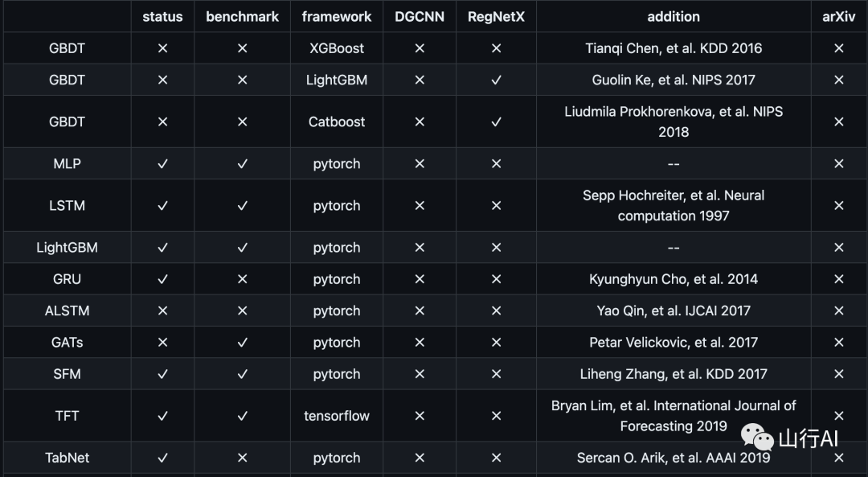Select the status column header

162,17
